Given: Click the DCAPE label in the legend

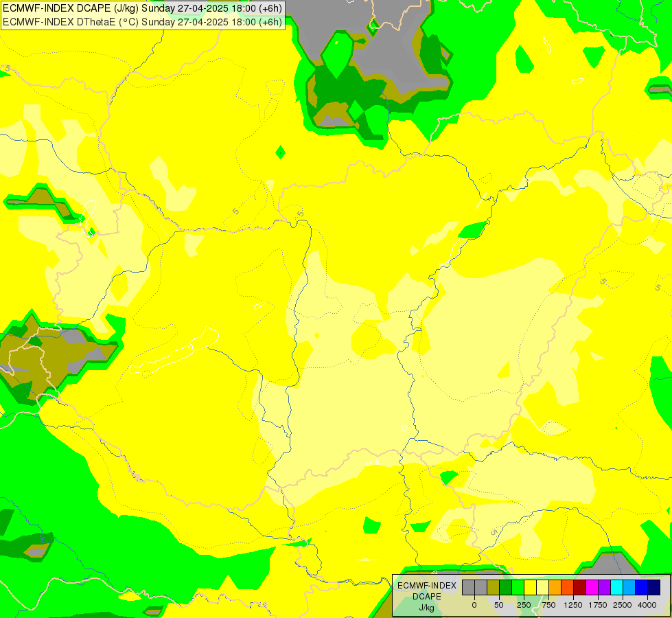Looking at the screenshot, I should coord(427,597).
